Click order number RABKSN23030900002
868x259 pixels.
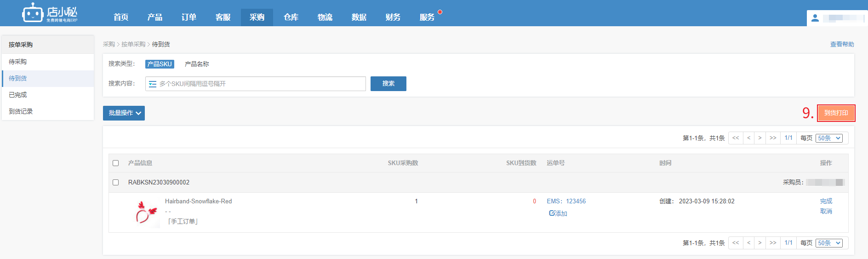159,182
